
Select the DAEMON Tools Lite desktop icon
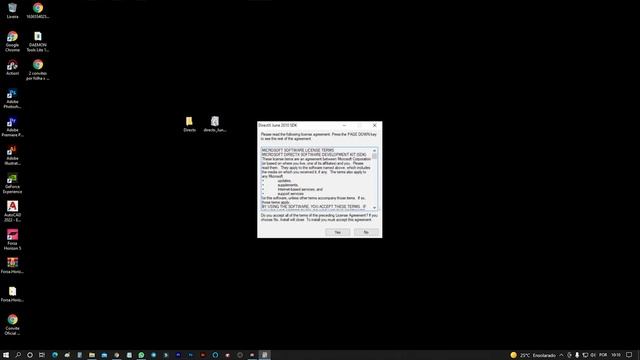pyautogui.click(x=38, y=41)
